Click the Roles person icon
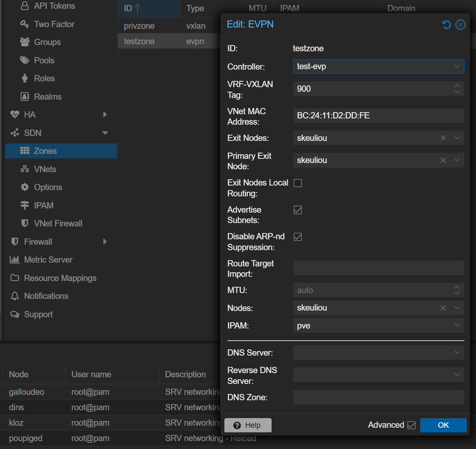The image size is (476, 449). point(25,78)
